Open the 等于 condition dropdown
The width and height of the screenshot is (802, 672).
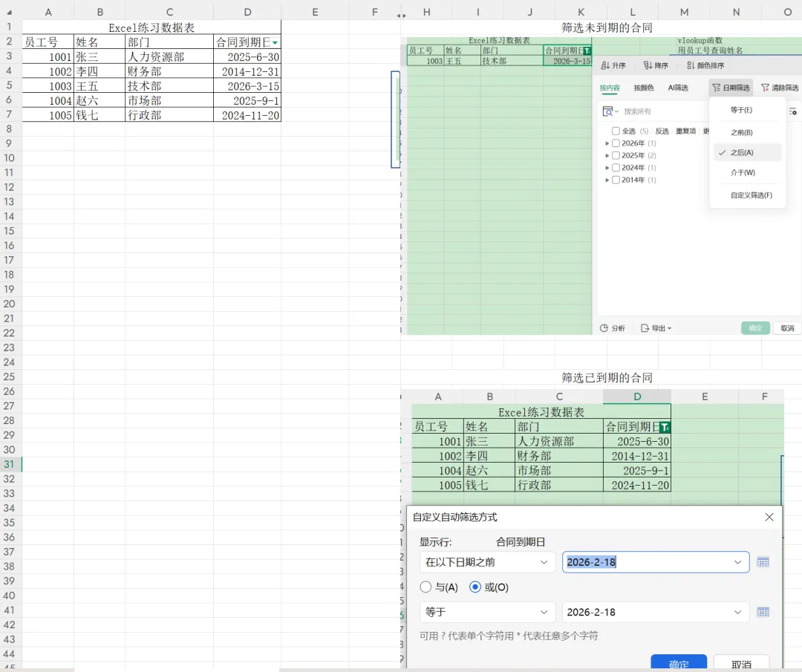click(487, 612)
